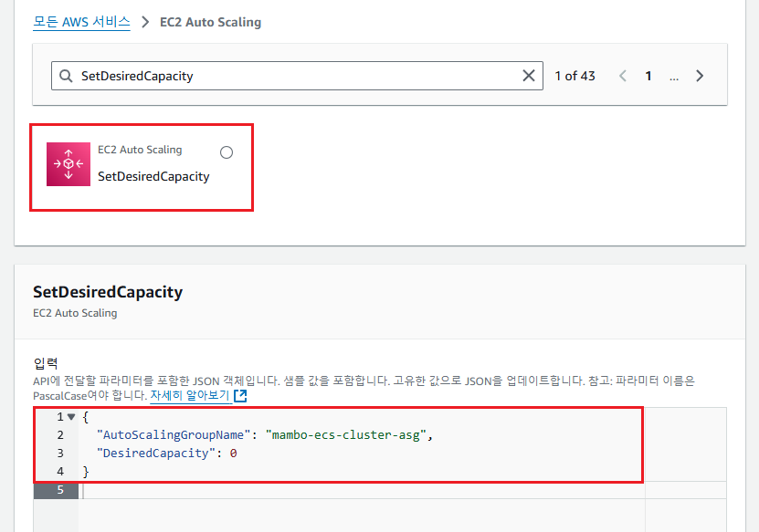Click line number 3 in editor gutter

click(x=59, y=454)
